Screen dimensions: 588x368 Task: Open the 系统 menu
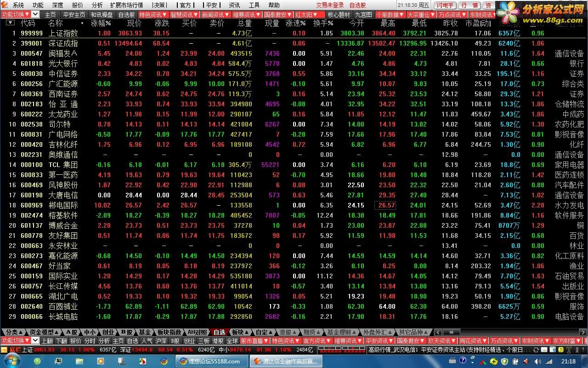18,5
